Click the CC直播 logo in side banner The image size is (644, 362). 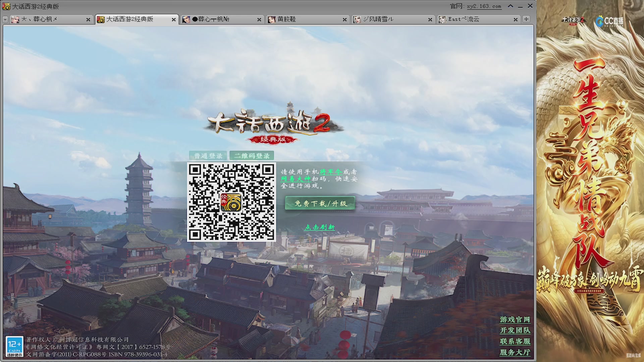609,21
